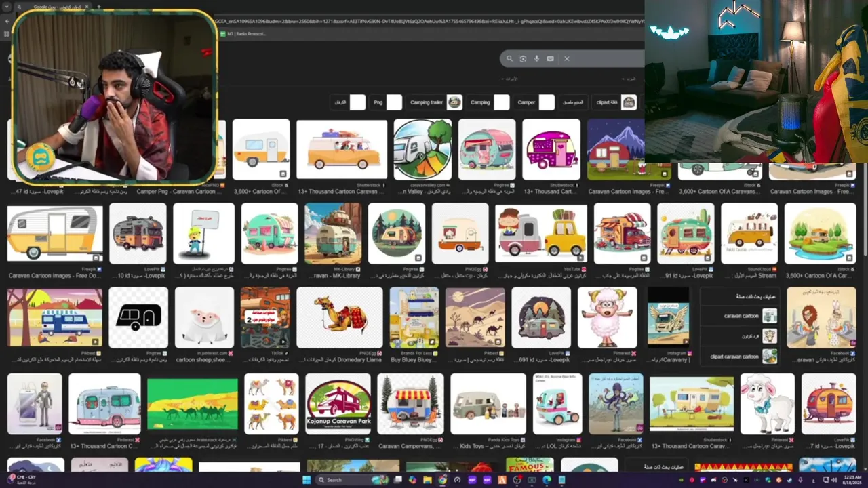868x488 pixels.
Task: Open Microsoft Edge icon in taskbar
Action: tap(547, 480)
